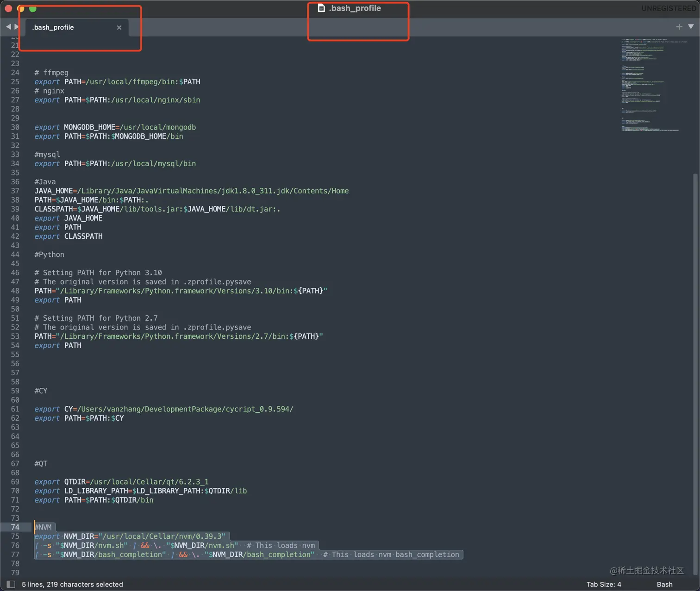This screenshot has width=700, height=591.
Task: Click the selected '#NVM' comment
Action: point(43,527)
